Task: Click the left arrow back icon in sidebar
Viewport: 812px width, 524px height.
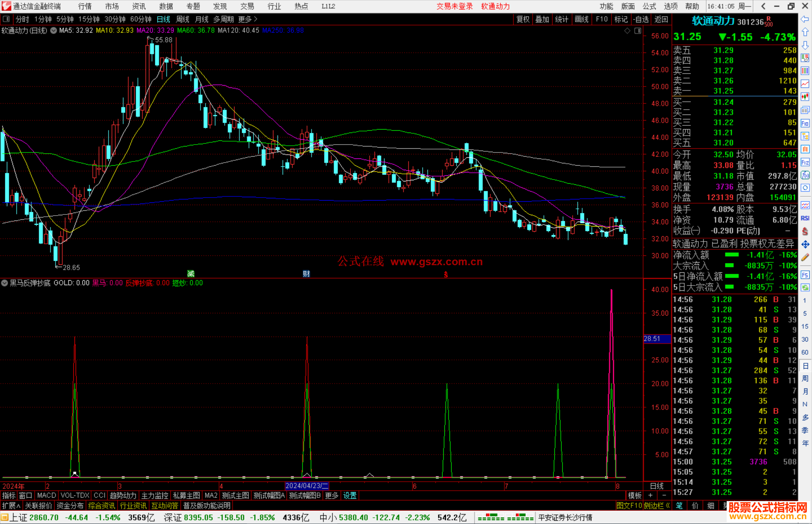Action: [x=805, y=19]
